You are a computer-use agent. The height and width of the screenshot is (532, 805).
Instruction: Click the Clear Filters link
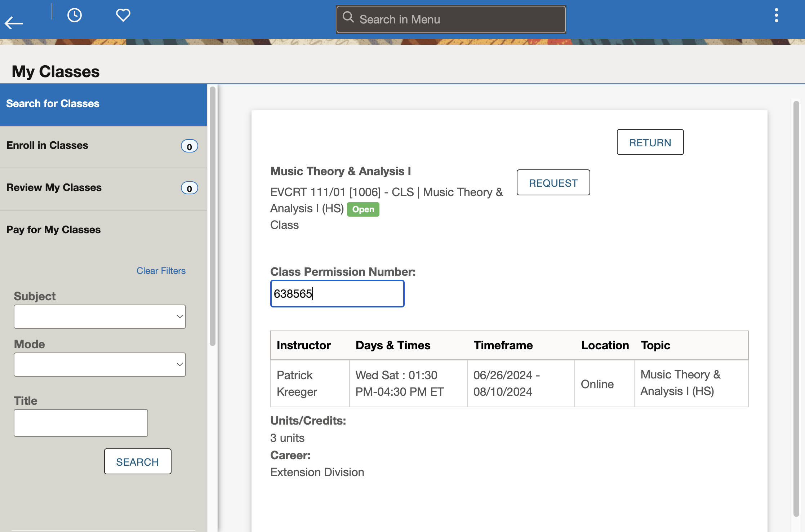coord(161,271)
